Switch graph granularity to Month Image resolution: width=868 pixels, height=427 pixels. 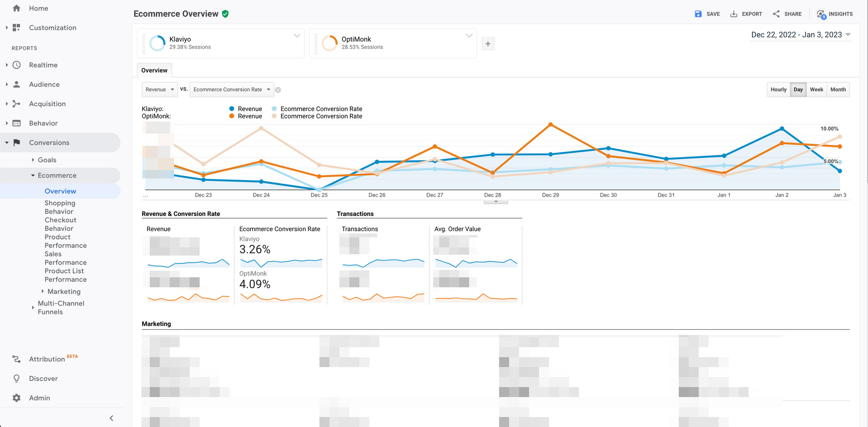(838, 89)
